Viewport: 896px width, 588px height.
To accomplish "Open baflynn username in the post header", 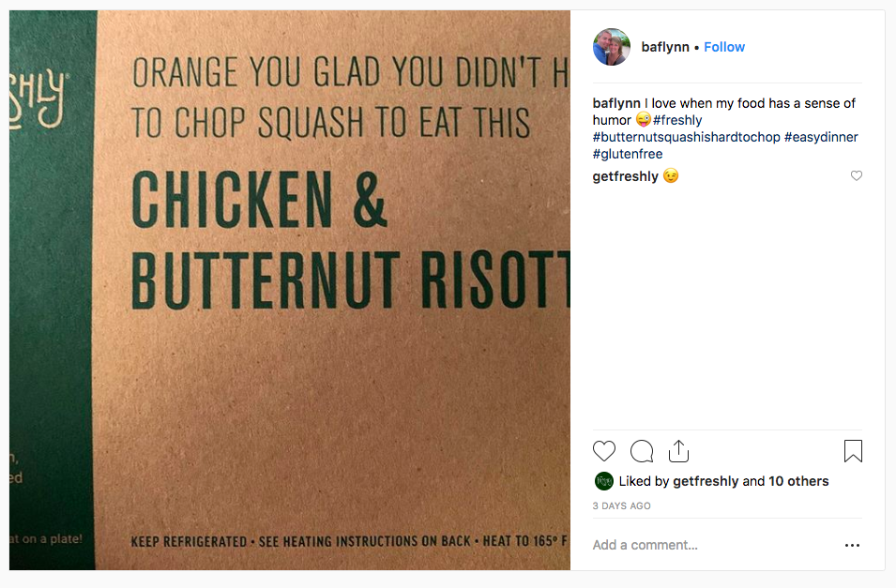I will tap(665, 47).
